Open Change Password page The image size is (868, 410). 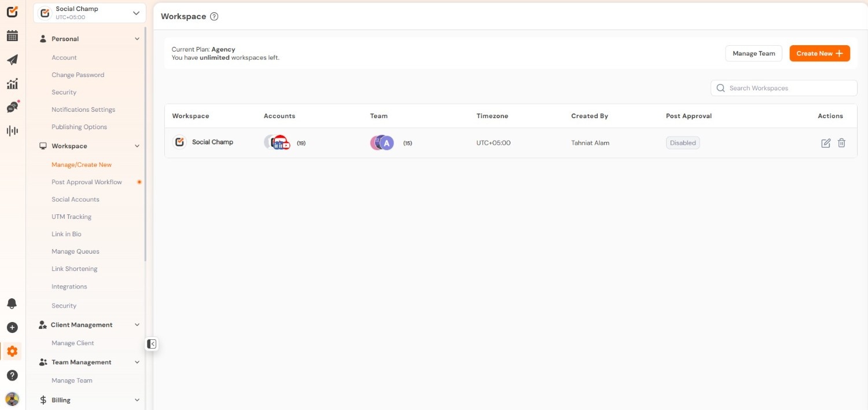pyautogui.click(x=78, y=75)
